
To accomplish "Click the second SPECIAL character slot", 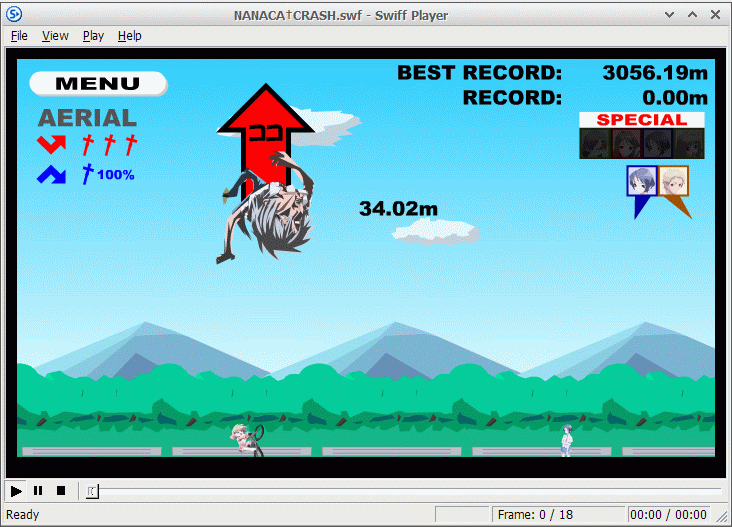I will pyautogui.click(x=626, y=143).
